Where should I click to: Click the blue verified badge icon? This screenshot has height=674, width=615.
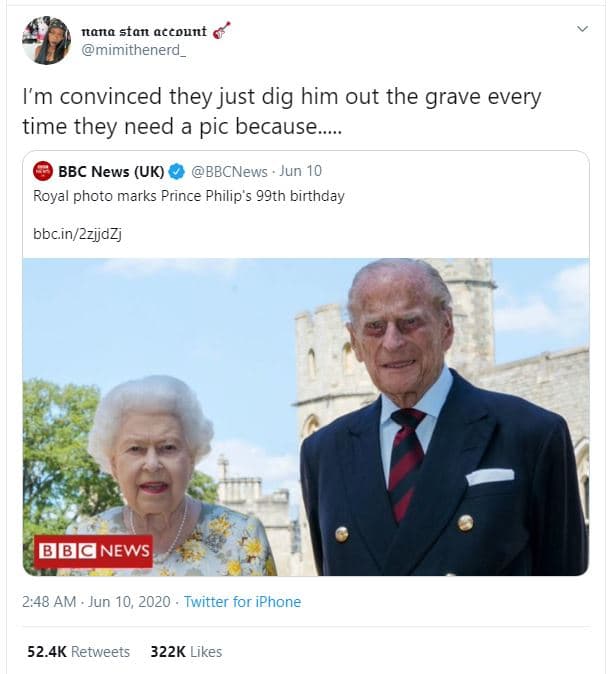tap(176, 171)
